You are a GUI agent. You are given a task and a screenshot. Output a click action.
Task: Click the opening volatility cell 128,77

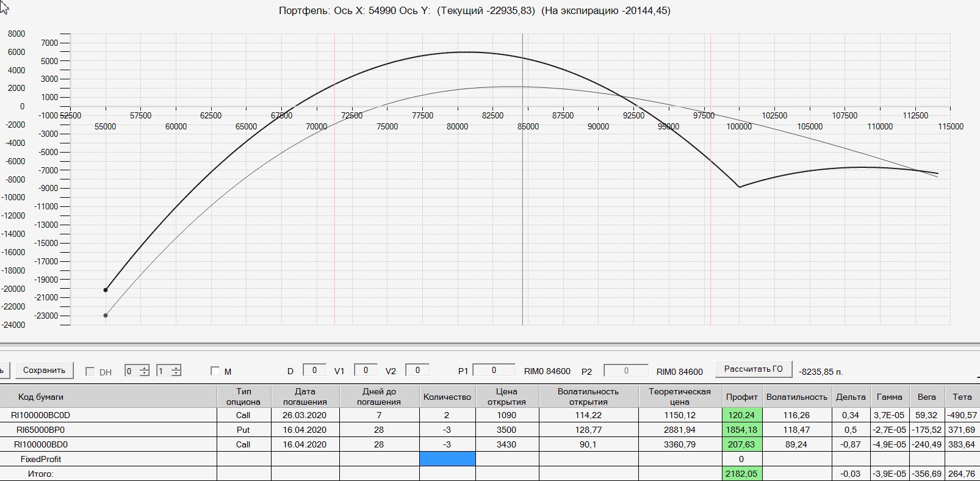click(x=588, y=430)
